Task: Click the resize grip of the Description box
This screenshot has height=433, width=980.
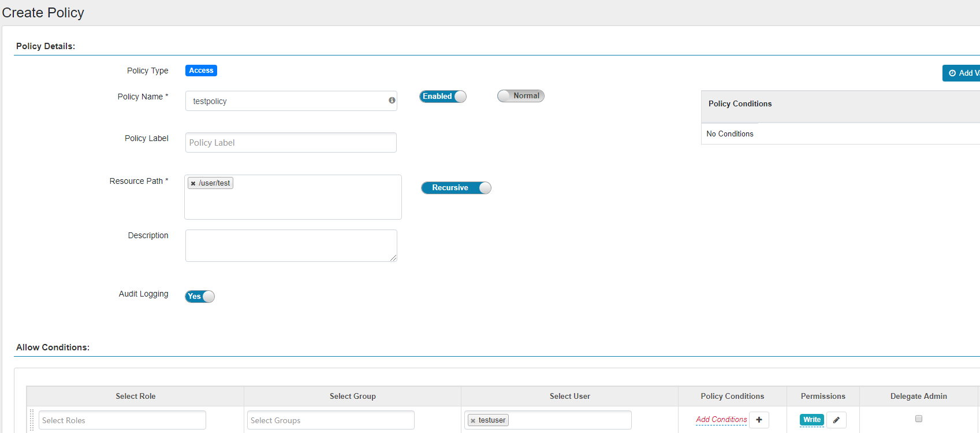Action: tap(394, 258)
